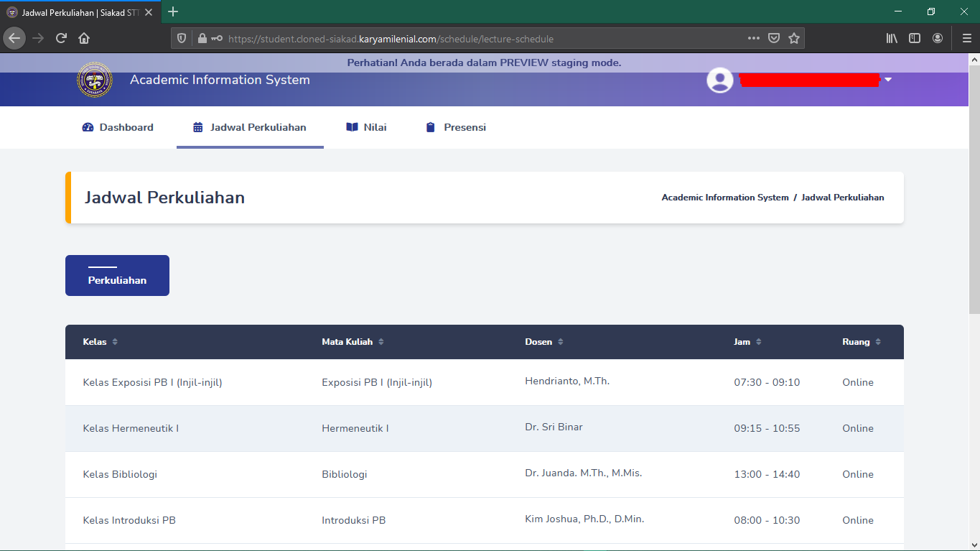This screenshot has height=551, width=980.
Task: Click Academic Information System header title
Action: 220,80
